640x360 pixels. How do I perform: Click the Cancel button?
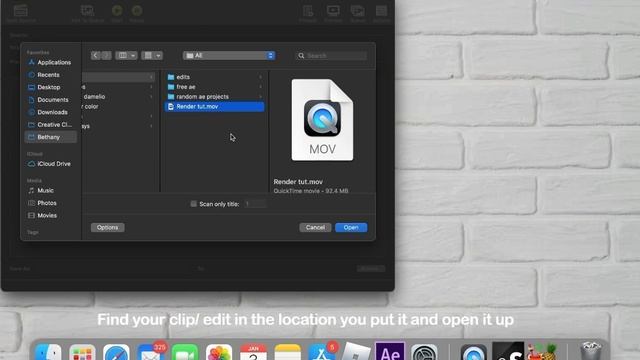pos(315,227)
